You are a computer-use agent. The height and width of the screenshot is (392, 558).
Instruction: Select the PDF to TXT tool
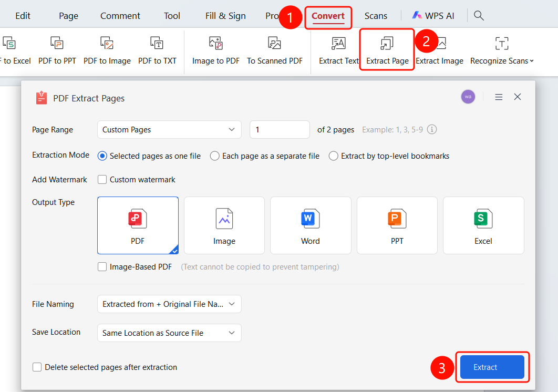coord(157,50)
